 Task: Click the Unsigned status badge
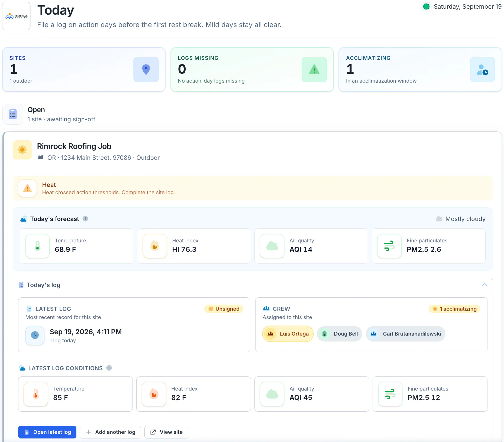point(224,309)
